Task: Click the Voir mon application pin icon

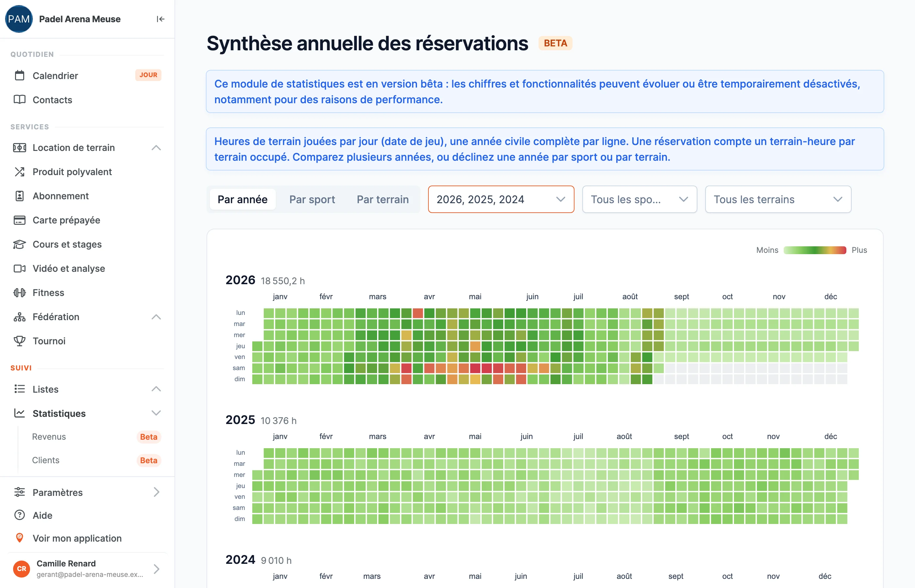Action: click(x=20, y=538)
